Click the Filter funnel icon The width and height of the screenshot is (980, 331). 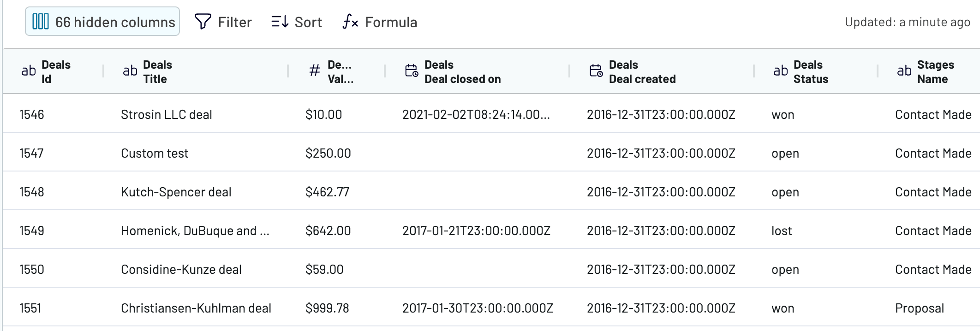pyautogui.click(x=203, y=22)
